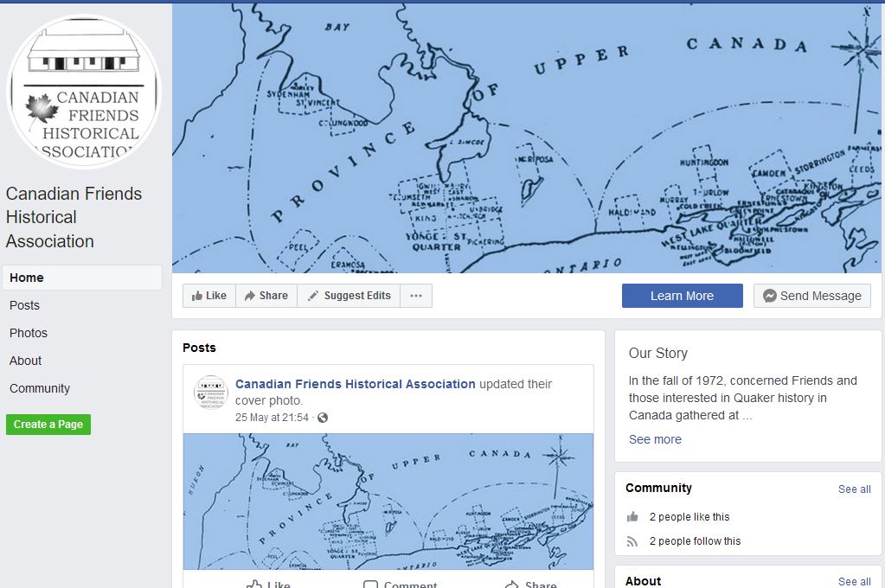The width and height of the screenshot is (885, 588).
Task: Open the page's circular profile picture
Action: [x=84, y=92]
